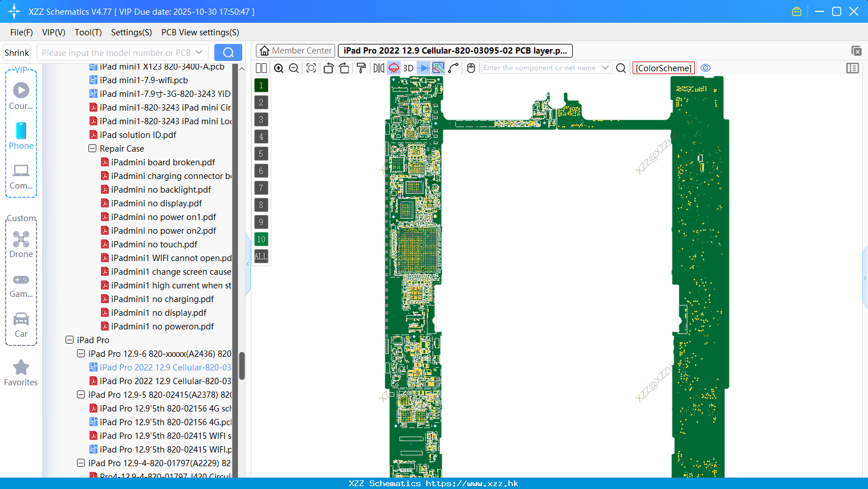Toggle the trace routing display icon
This screenshot has width=868, height=489.
[438, 68]
